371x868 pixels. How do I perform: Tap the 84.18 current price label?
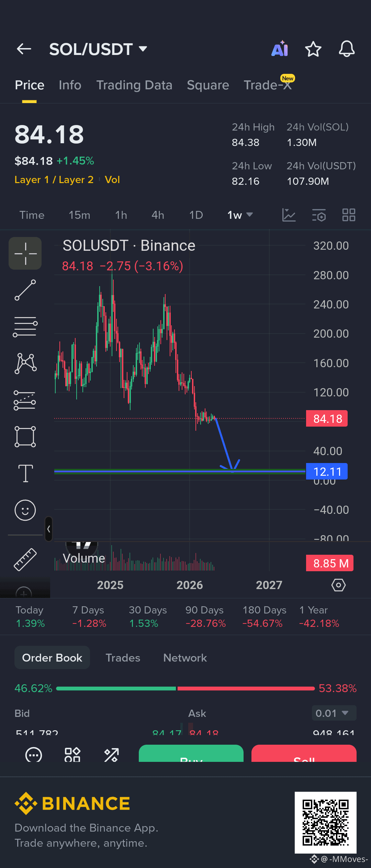pos(327,418)
